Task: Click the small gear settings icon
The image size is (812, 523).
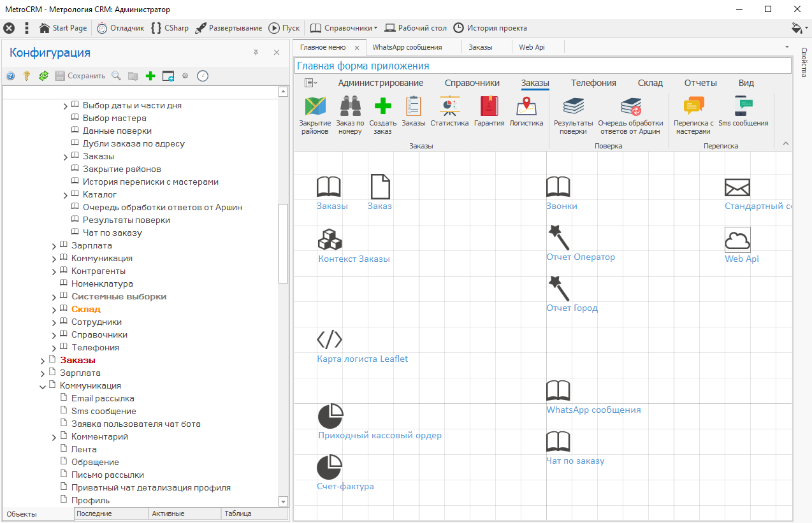Action: [x=185, y=75]
